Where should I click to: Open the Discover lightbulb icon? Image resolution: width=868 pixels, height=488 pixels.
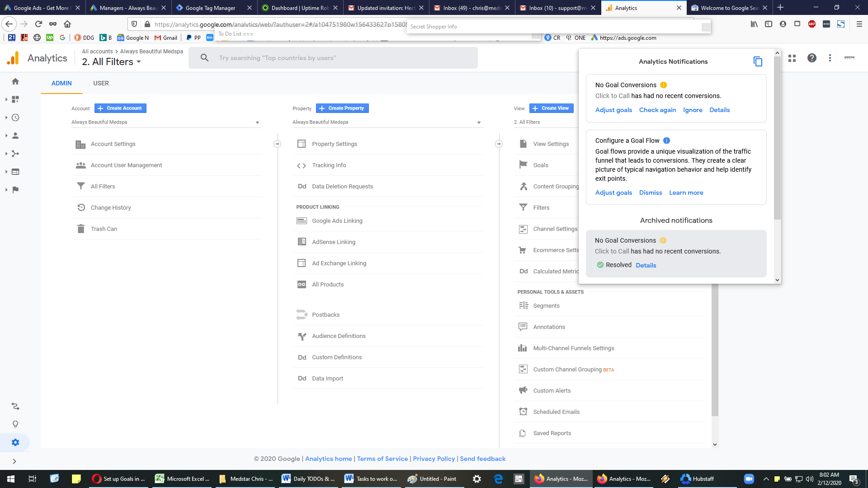click(15, 424)
